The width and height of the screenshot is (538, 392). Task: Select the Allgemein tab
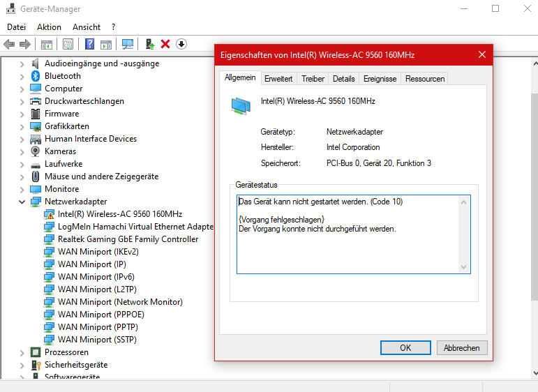pos(240,78)
